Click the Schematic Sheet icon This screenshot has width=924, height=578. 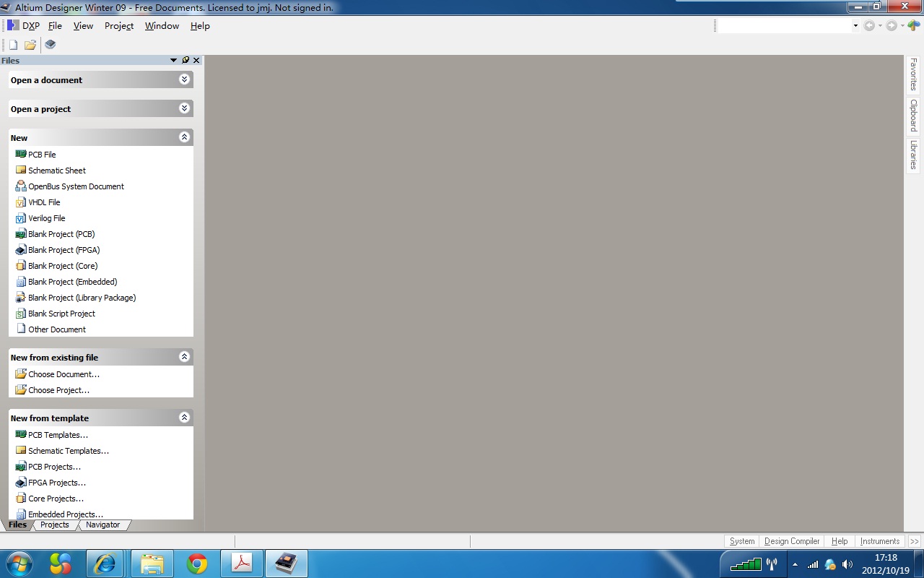[21, 170]
